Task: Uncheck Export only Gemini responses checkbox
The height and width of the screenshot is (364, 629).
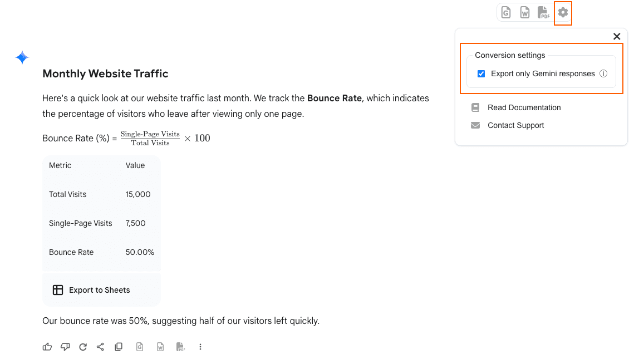Action: (481, 73)
